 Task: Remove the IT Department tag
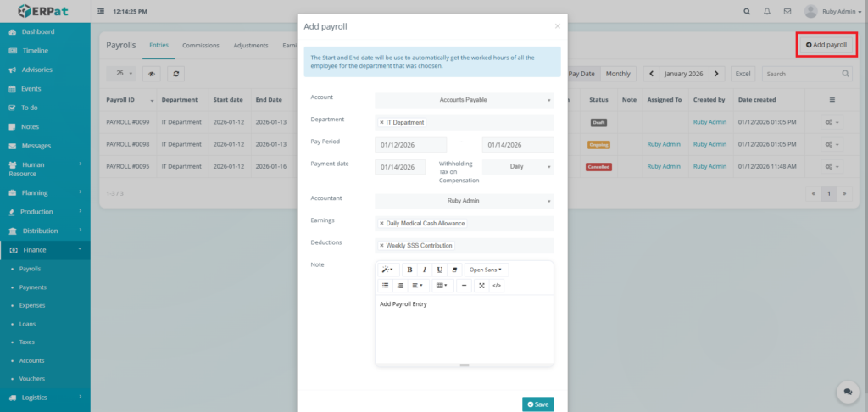(x=381, y=122)
